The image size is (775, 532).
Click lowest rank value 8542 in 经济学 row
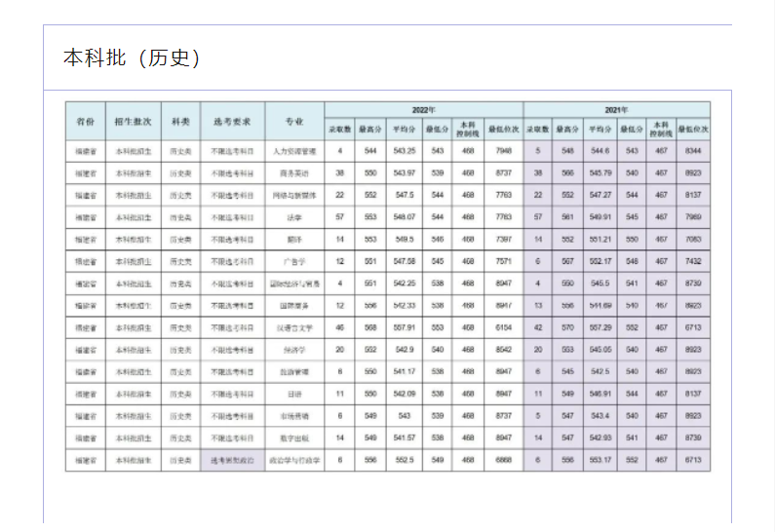pyautogui.click(x=504, y=350)
